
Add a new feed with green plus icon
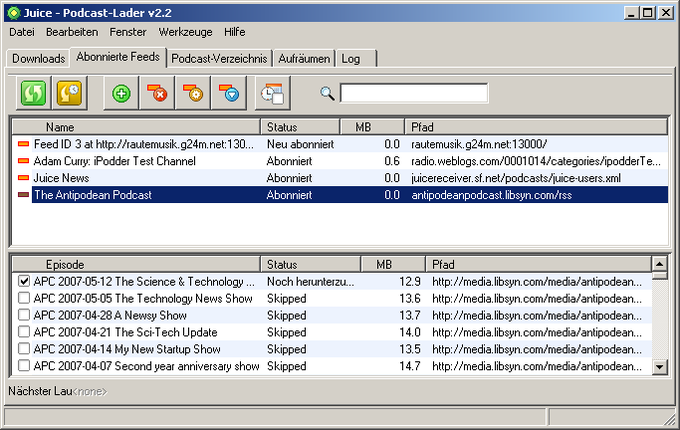pyautogui.click(x=121, y=93)
